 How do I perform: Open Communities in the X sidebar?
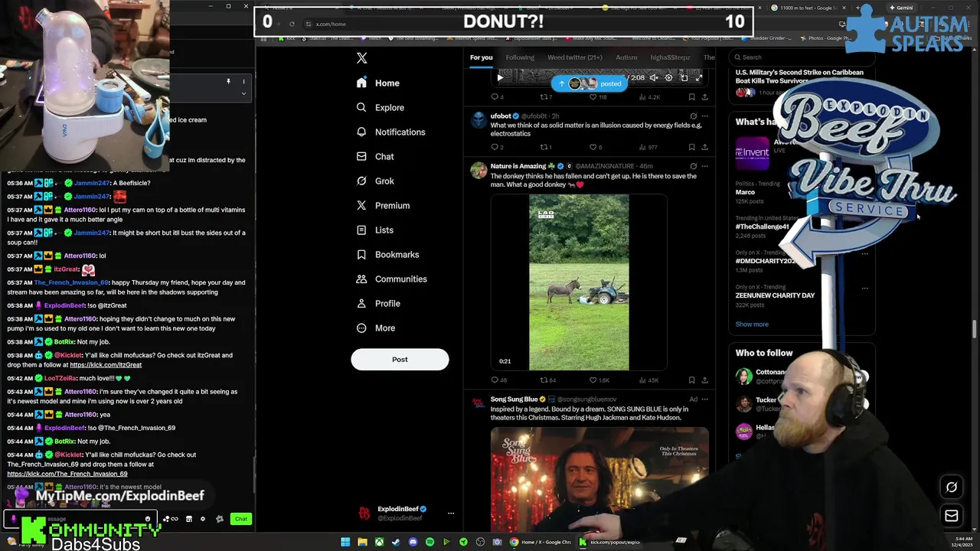coord(391,279)
